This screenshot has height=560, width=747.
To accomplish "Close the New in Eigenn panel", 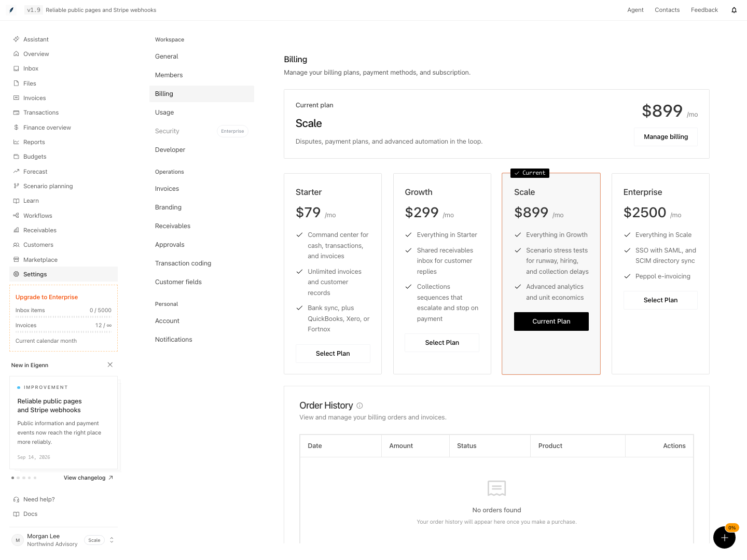I will click(110, 365).
